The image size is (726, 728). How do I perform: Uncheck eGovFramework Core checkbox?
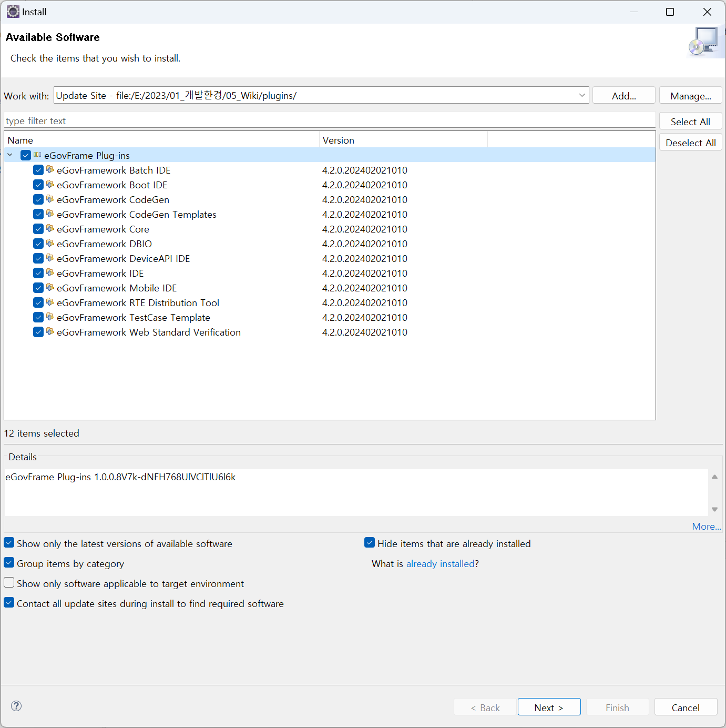[x=38, y=229]
